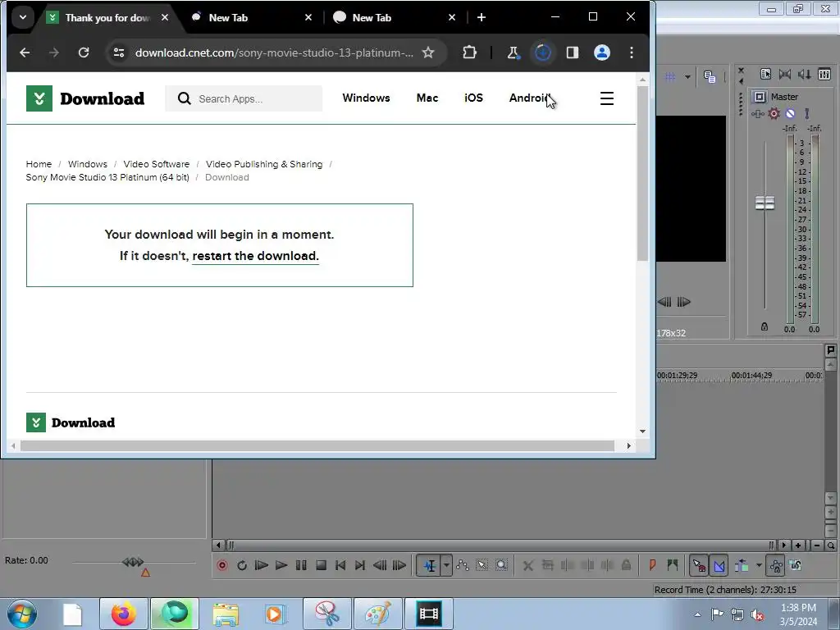
Task: Click the Play button in the transport bar
Action: click(281, 565)
